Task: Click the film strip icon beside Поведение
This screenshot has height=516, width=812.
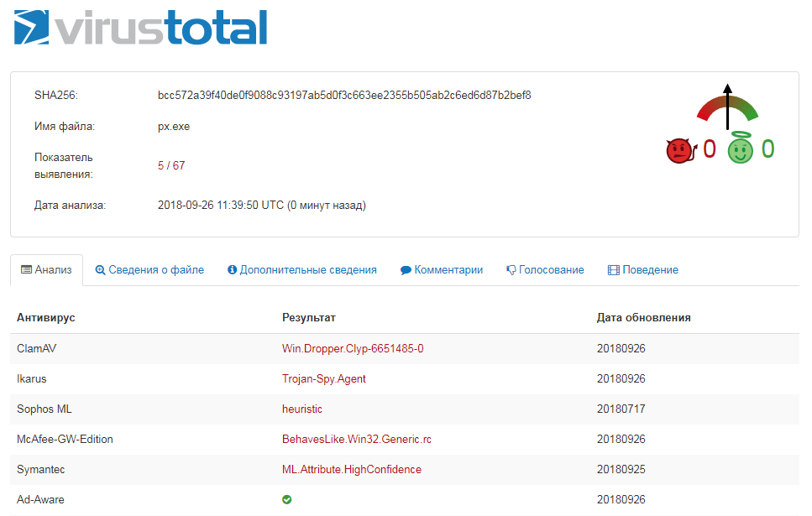Action: [614, 270]
